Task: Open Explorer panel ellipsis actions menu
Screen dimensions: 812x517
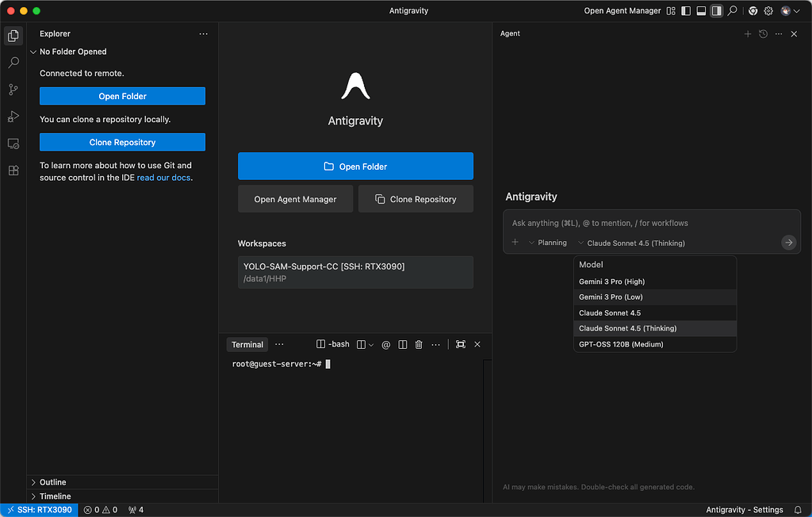Action: coord(204,33)
